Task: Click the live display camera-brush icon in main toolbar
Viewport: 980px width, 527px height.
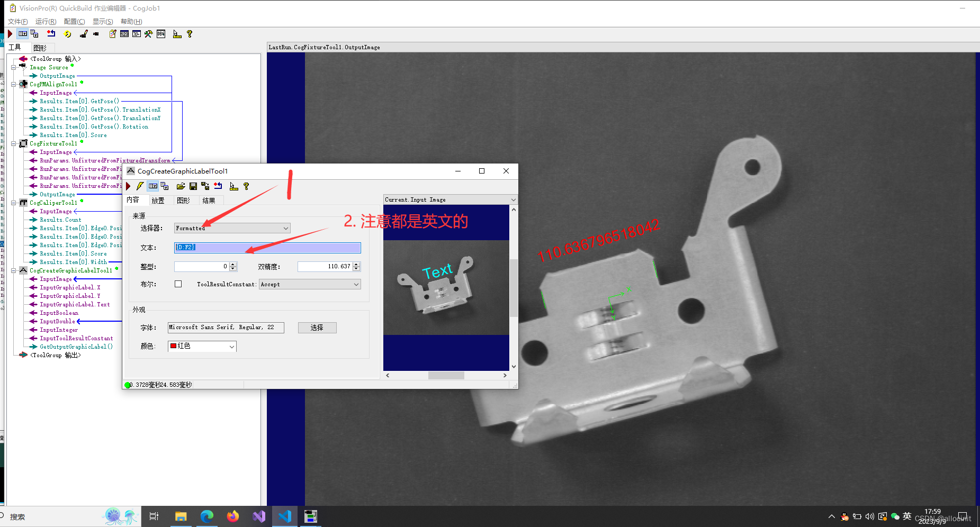Action: click(x=84, y=34)
